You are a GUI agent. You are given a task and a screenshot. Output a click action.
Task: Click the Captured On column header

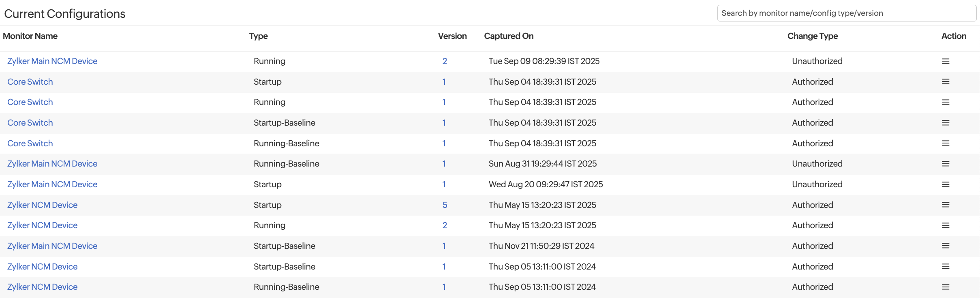click(x=509, y=36)
